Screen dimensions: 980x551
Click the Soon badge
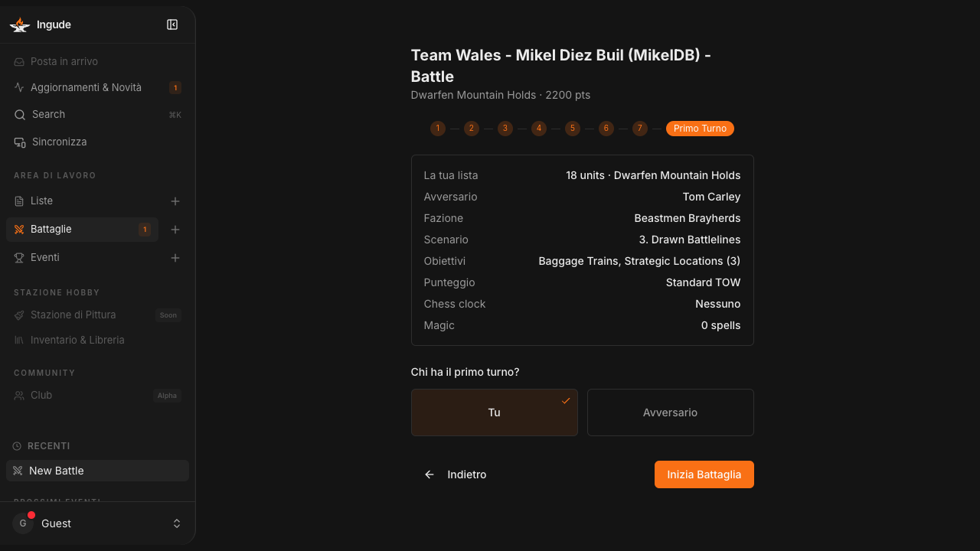(x=168, y=315)
